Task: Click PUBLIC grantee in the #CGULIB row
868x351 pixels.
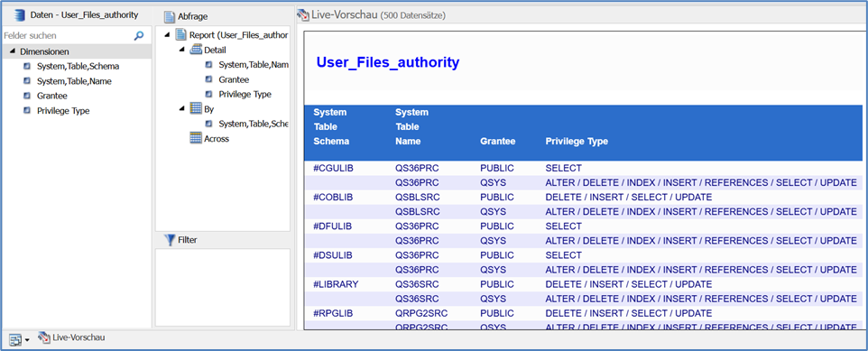Action: point(497,168)
